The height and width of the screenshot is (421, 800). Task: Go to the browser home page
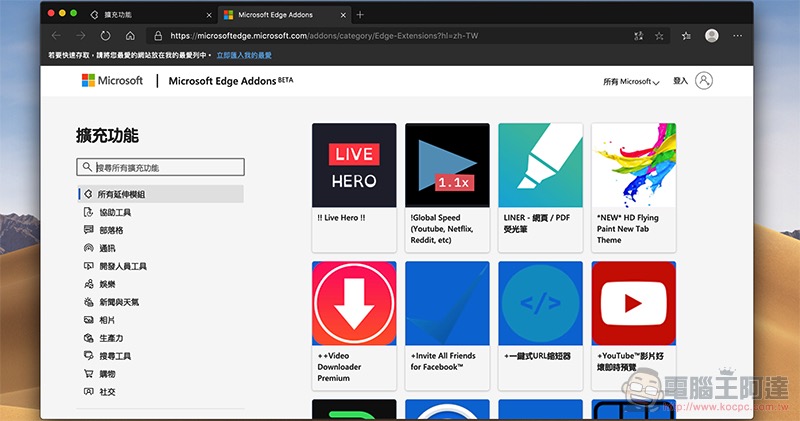[x=130, y=35]
